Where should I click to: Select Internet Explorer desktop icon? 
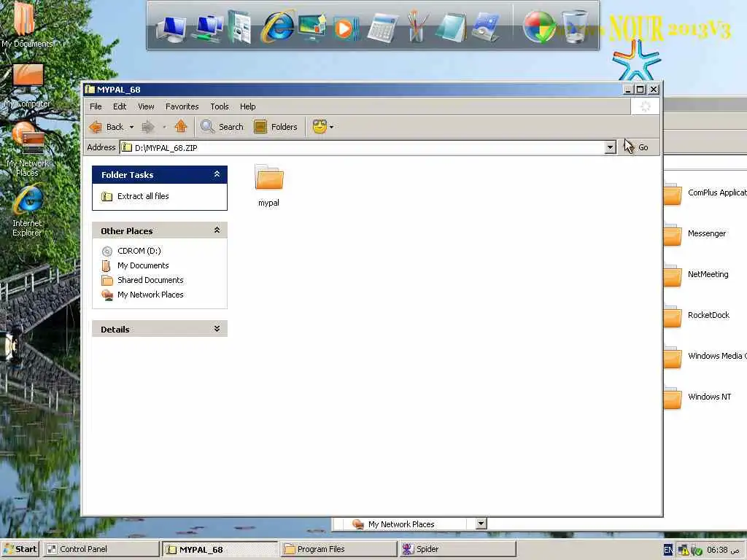click(x=27, y=211)
